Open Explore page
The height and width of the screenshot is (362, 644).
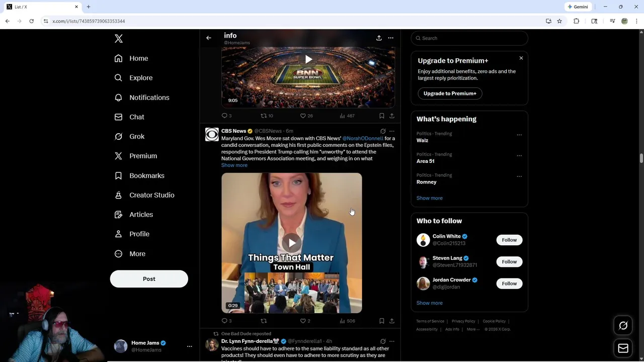133,78
